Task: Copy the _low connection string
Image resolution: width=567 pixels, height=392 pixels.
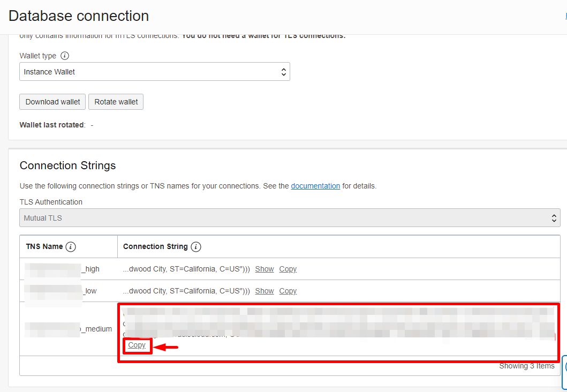Action: point(288,290)
